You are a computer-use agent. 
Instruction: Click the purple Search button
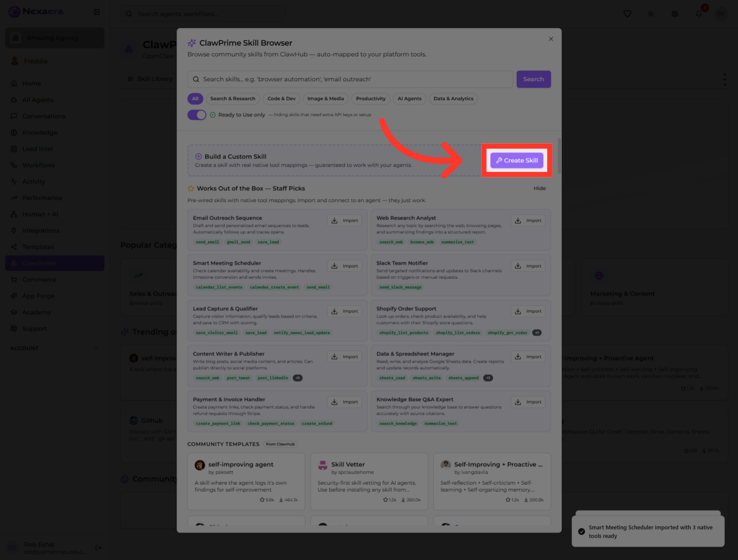[534, 79]
